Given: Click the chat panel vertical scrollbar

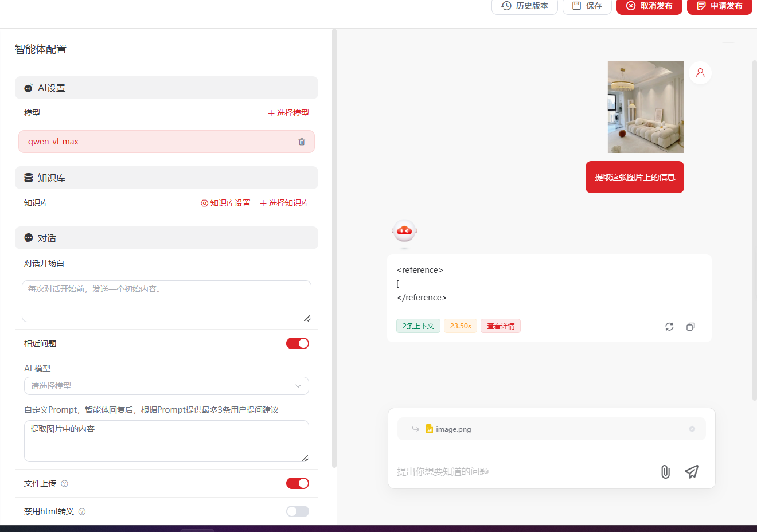Looking at the screenshot, I should [755, 229].
